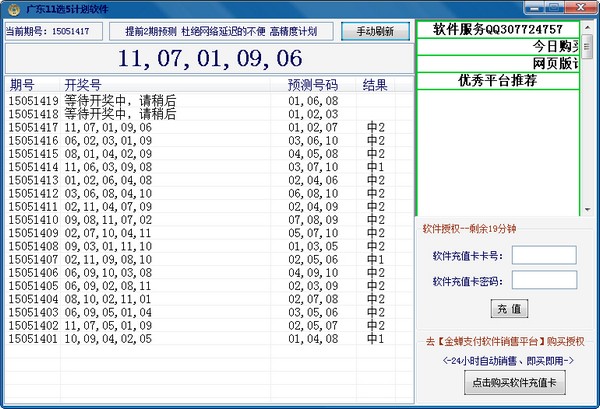Screen dimensions: 600x409
Task: Click the 开奖号 column header
Action: (165, 85)
